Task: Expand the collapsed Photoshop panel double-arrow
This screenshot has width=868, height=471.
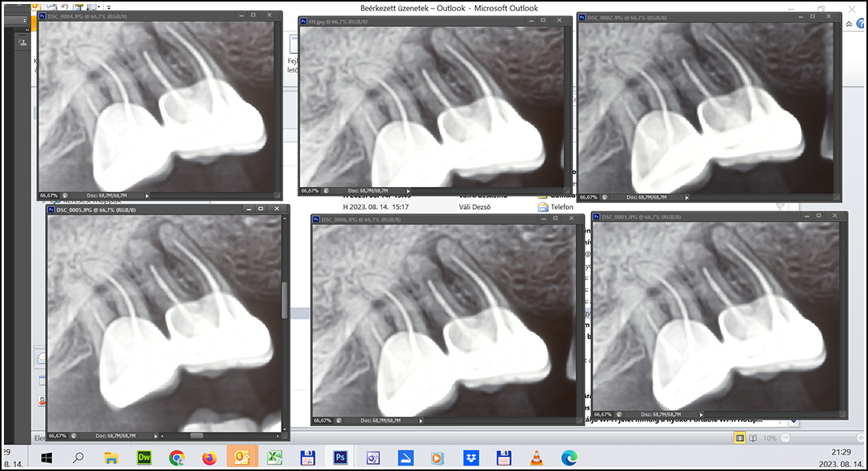Action: coord(27,30)
